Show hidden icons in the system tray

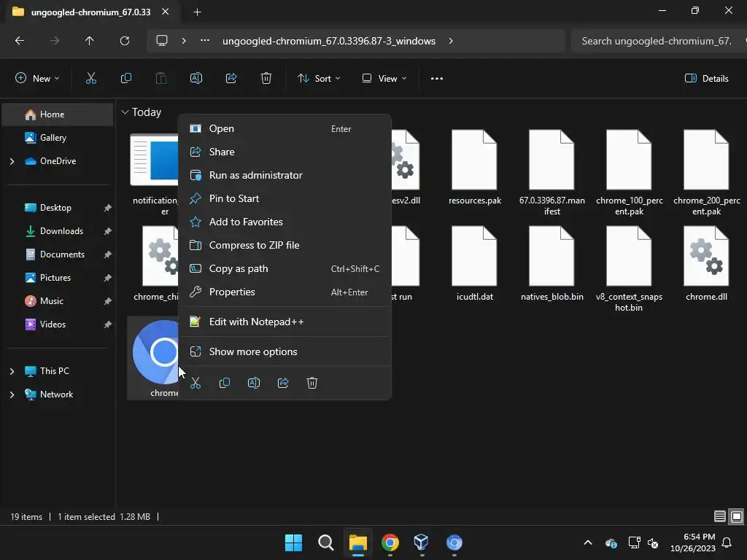(588, 542)
